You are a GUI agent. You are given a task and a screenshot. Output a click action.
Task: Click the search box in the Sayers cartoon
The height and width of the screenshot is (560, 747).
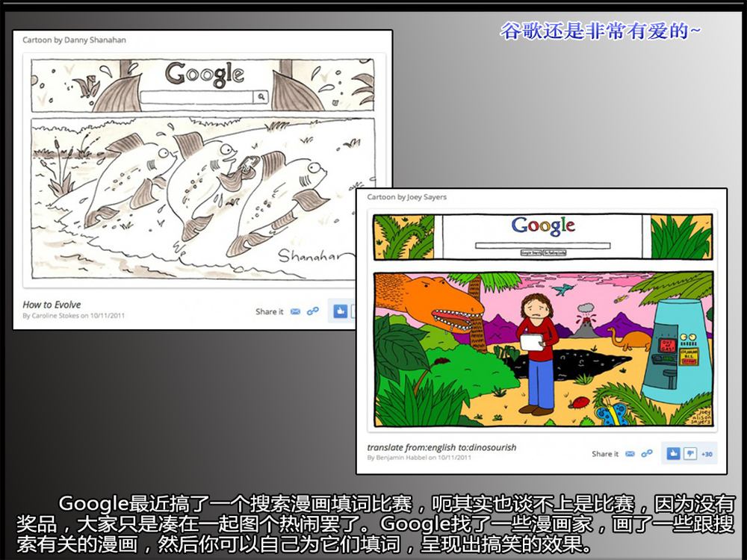[x=542, y=246]
